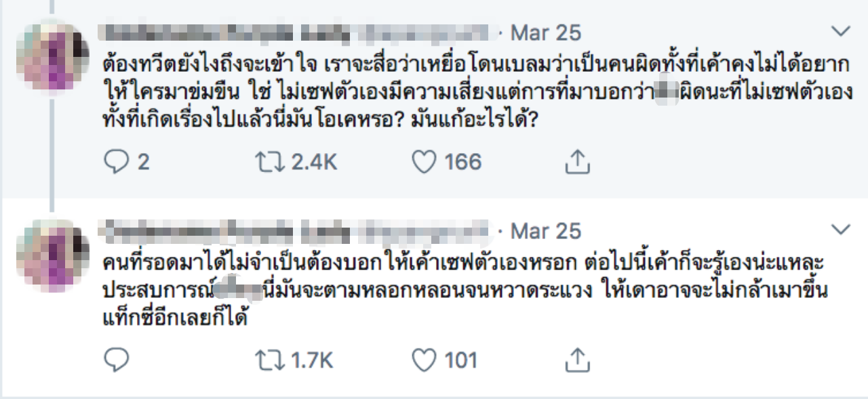The width and height of the screenshot is (868, 399).
Task: Reply to the first tweet
Action: pos(116,162)
